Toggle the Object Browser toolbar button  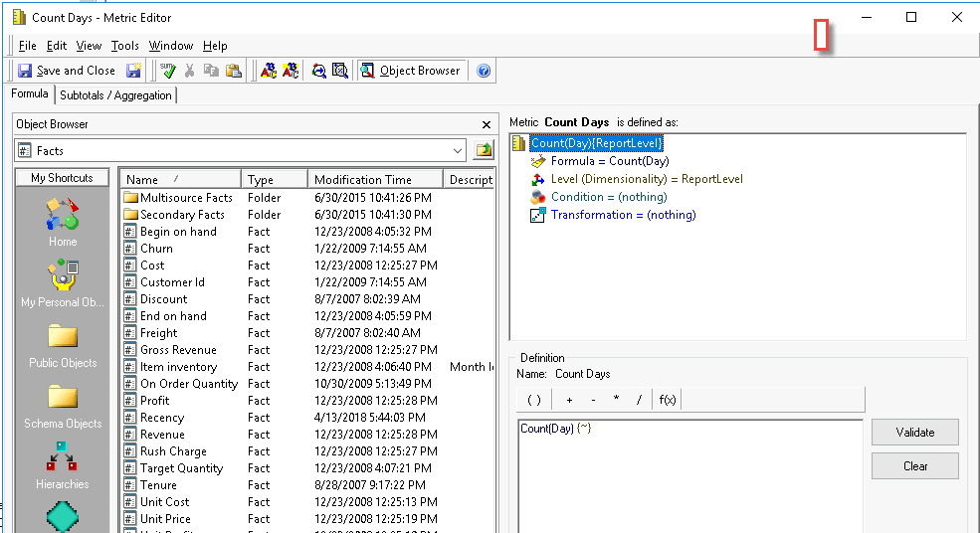tap(411, 71)
